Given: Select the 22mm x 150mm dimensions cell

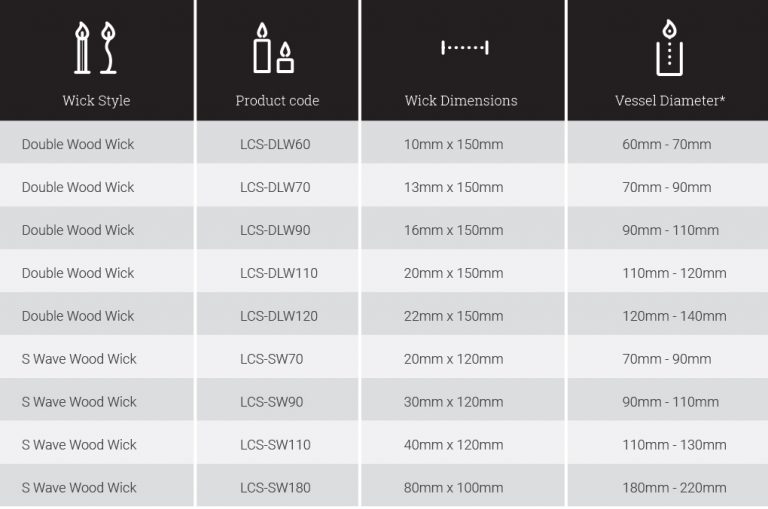Looking at the screenshot, I should [x=463, y=314].
